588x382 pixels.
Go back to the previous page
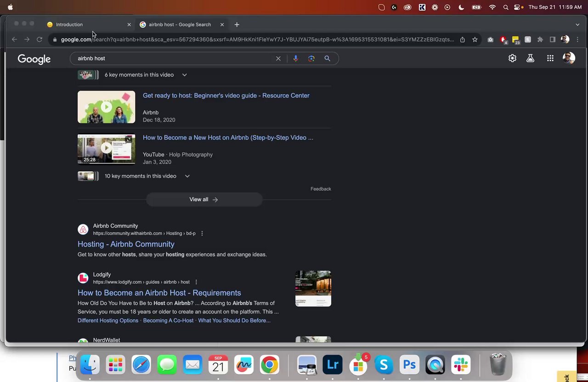click(14, 40)
